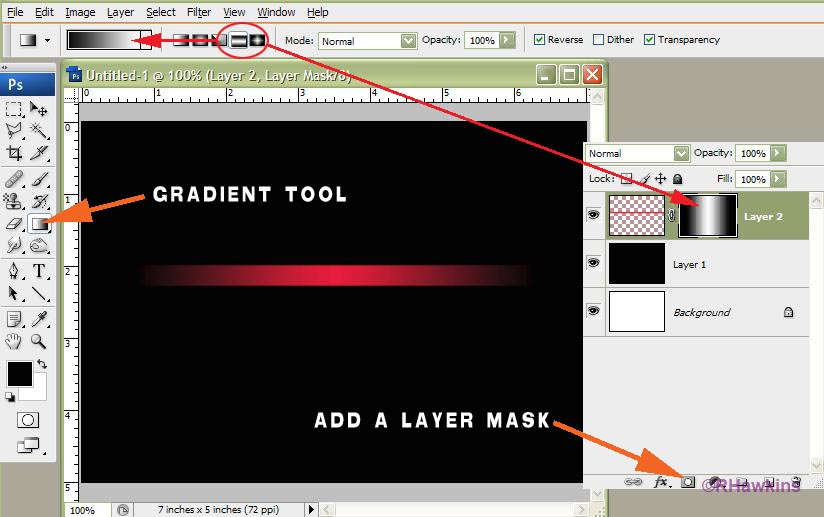Choose the Diamond gradient style

(257, 40)
